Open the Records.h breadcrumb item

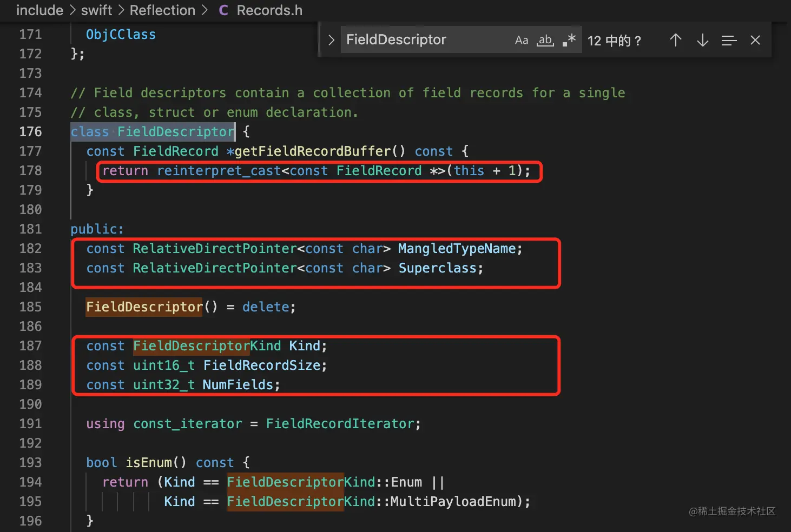[269, 10]
